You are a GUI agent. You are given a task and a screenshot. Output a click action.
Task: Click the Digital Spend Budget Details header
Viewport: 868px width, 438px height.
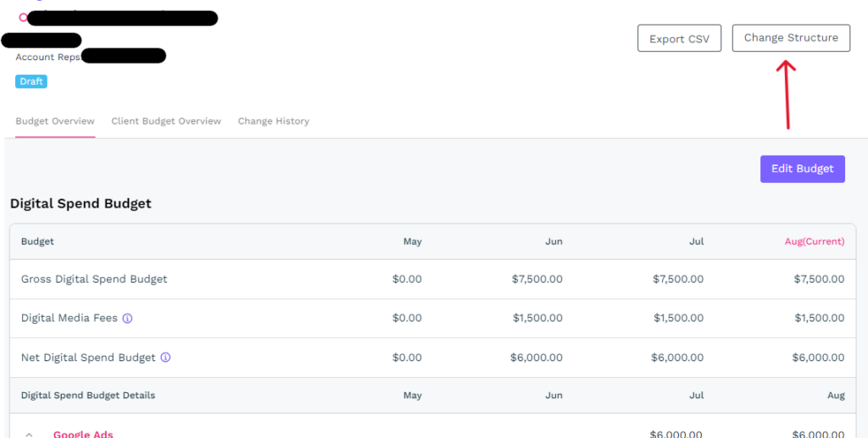88,396
